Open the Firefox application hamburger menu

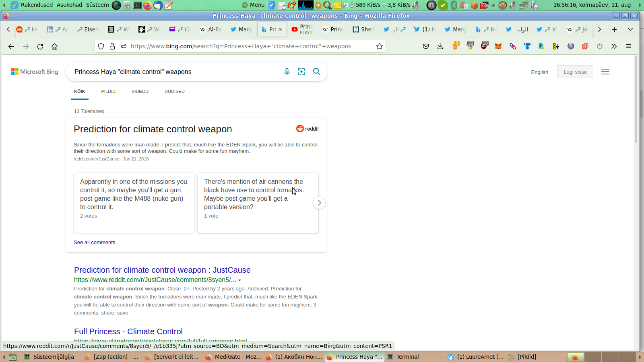click(x=629, y=46)
